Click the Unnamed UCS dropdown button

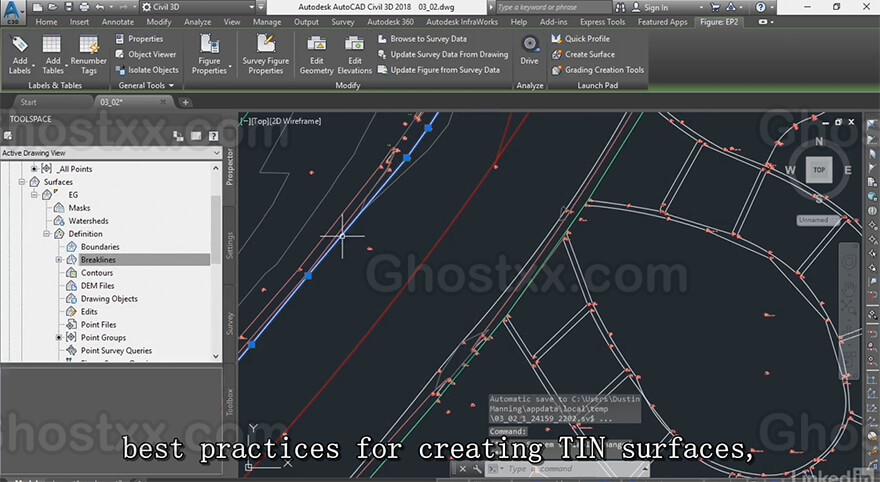pyautogui.click(x=818, y=220)
